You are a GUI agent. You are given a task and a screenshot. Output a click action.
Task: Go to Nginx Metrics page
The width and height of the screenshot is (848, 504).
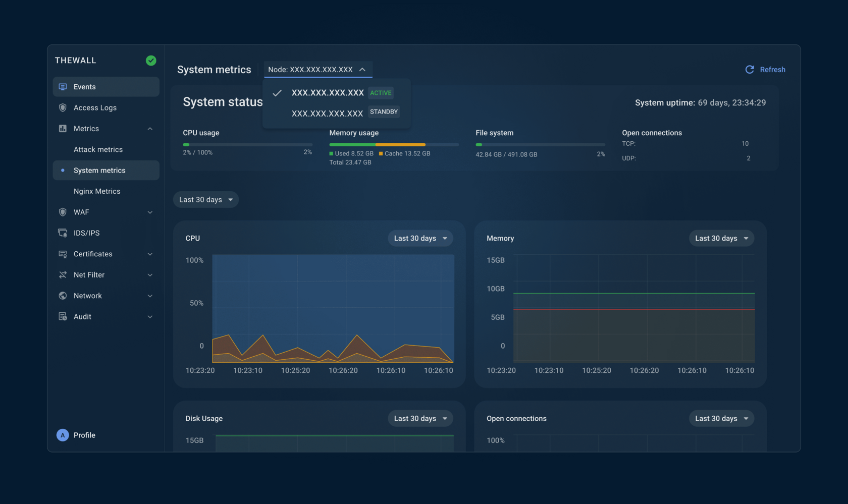coord(97,191)
